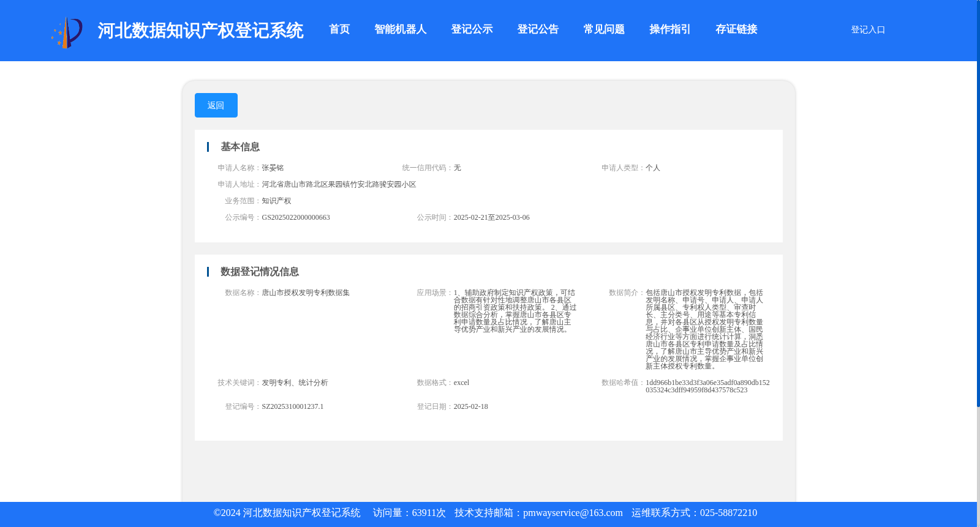The height and width of the screenshot is (527, 980).
Task: Click the 访问量：63911次 counter text
Action: (x=409, y=513)
